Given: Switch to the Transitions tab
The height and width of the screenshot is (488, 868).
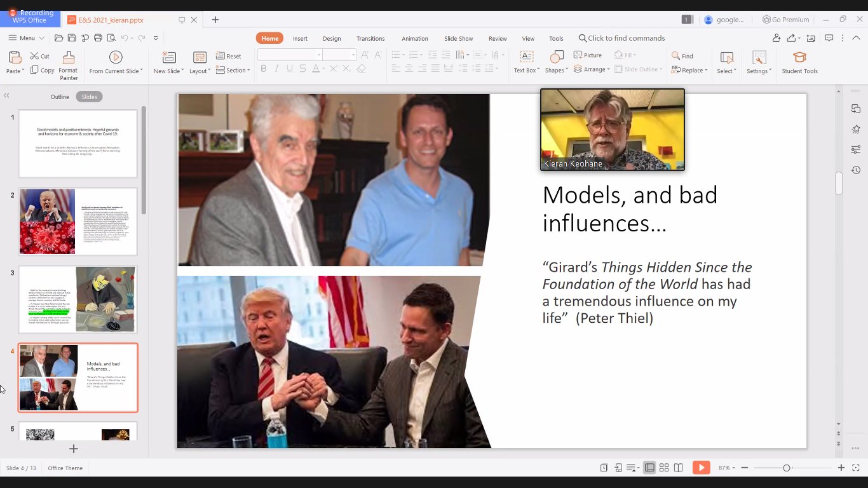Looking at the screenshot, I should [x=370, y=39].
